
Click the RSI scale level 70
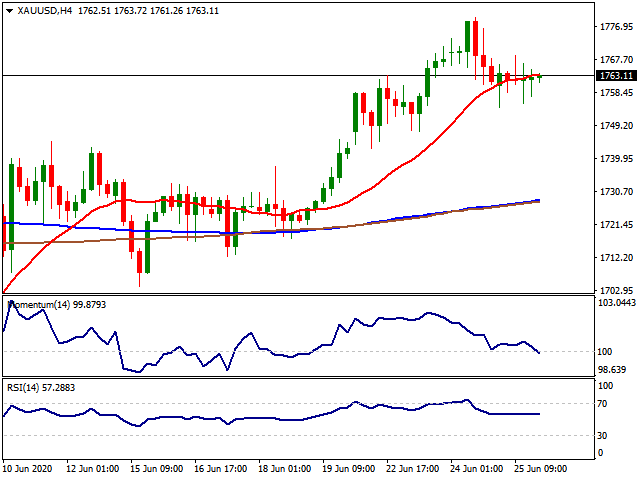(x=602, y=404)
